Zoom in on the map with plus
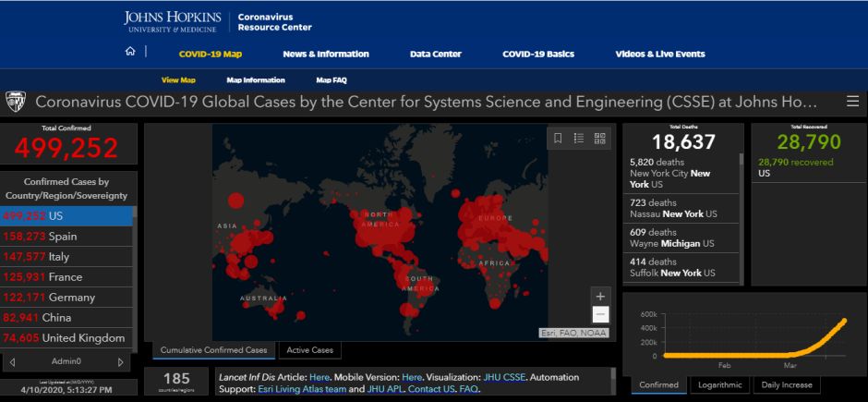 pyautogui.click(x=600, y=297)
